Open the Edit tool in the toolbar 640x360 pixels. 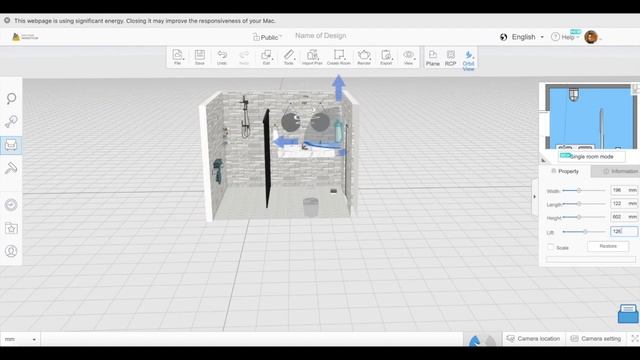267,57
